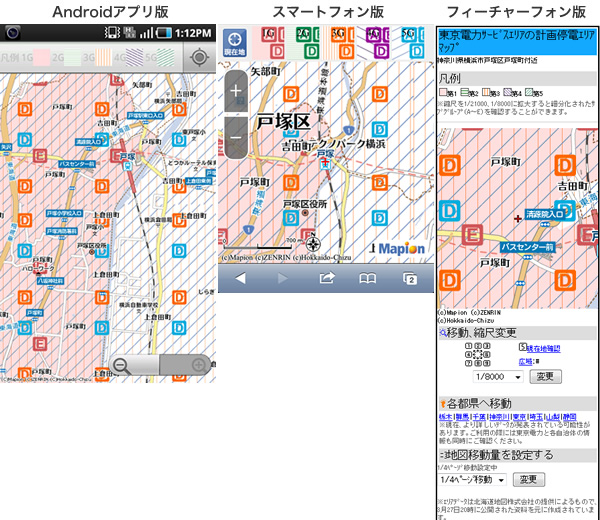This screenshot has width=600, height=520.
Task: Open the 1/4ページ移動 dropdown
Action: point(472,479)
